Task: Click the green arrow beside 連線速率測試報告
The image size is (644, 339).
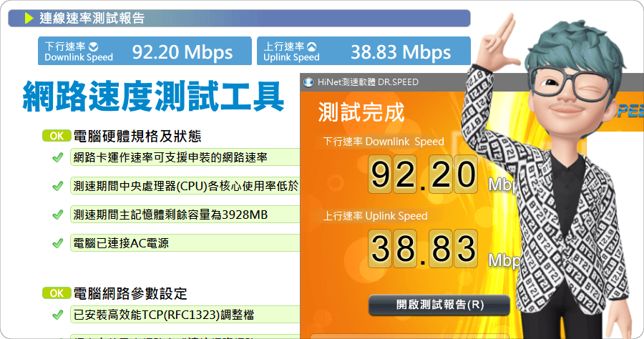Action: 29,18
